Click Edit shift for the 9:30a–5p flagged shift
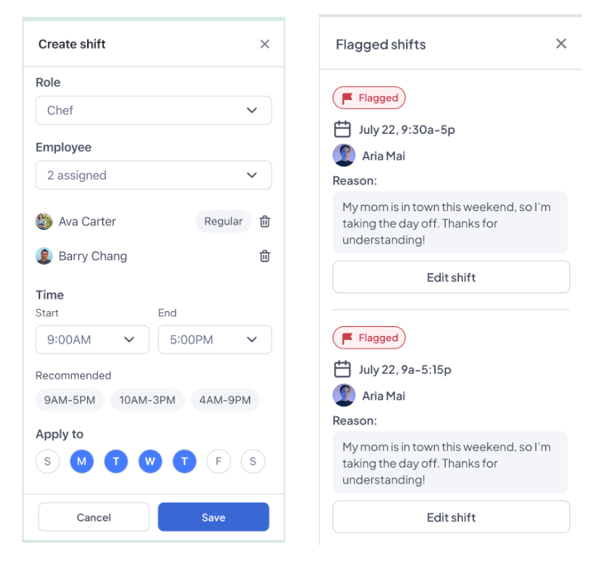 click(451, 277)
